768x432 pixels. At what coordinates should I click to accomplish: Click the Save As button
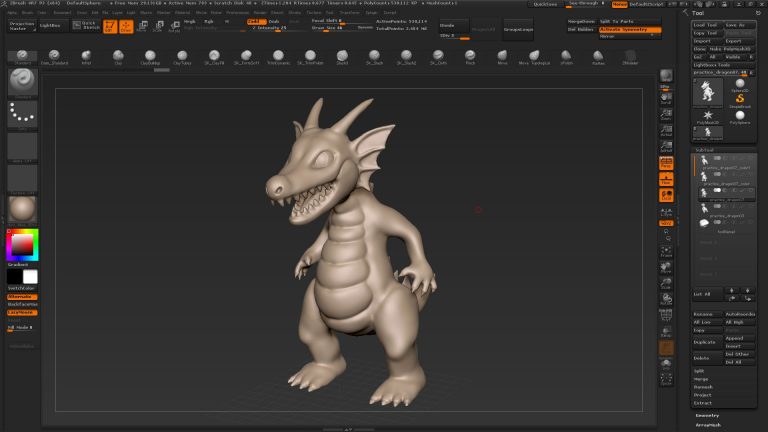[x=739, y=25]
